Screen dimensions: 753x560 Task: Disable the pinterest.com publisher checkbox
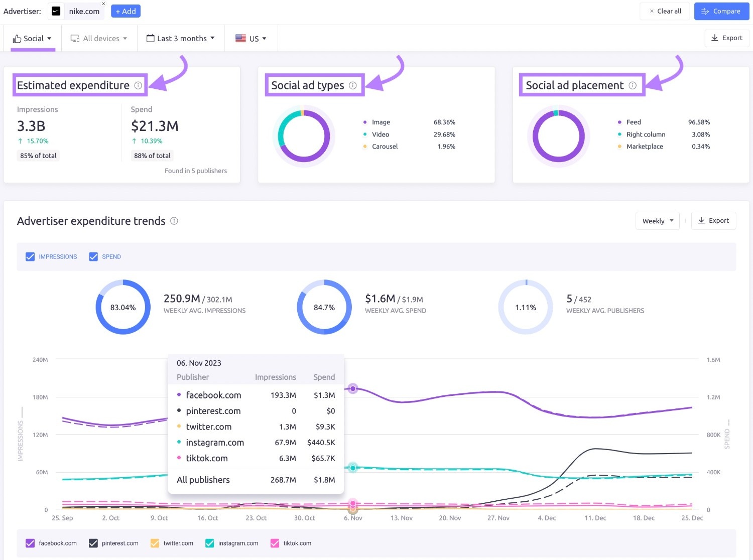pyautogui.click(x=92, y=543)
